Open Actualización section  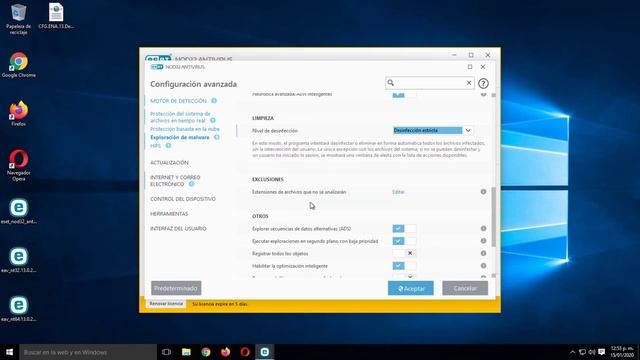[169, 162]
